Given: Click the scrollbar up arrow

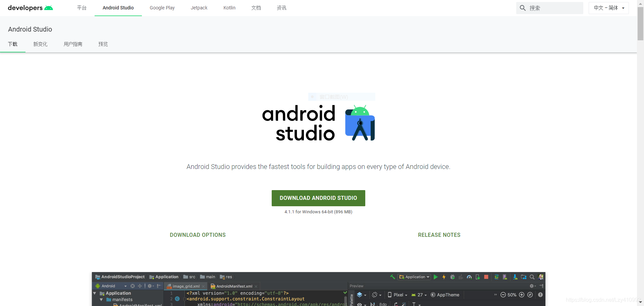Looking at the screenshot, I should point(640,3).
